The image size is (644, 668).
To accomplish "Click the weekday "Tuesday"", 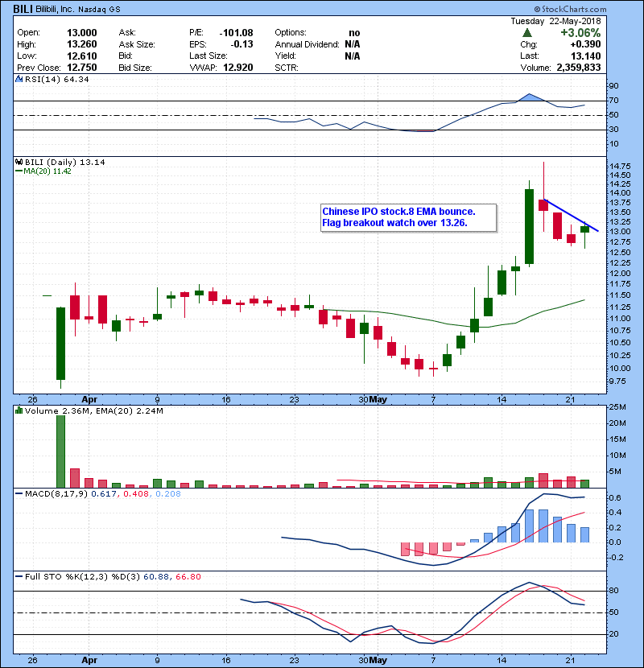I will tap(527, 21).
